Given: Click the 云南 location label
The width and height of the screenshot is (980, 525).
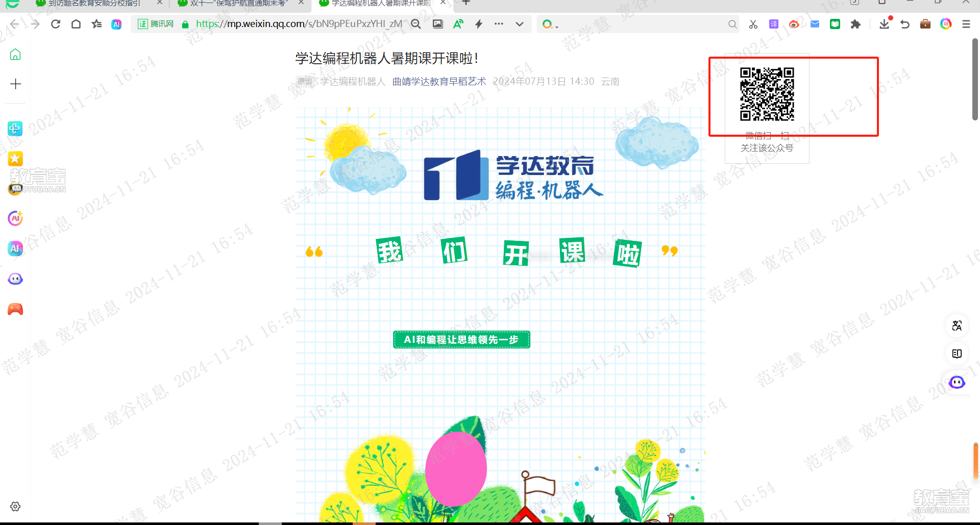Looking at the screenshot, I should 610,82.
